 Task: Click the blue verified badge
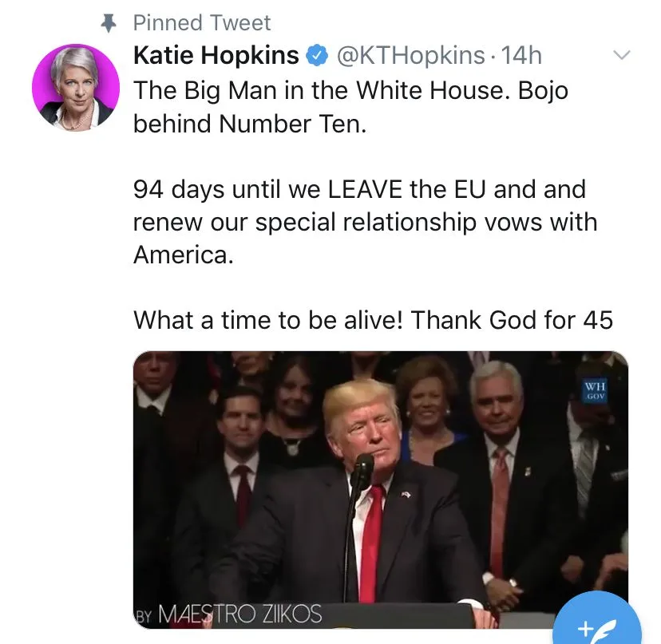coord(317,56)
